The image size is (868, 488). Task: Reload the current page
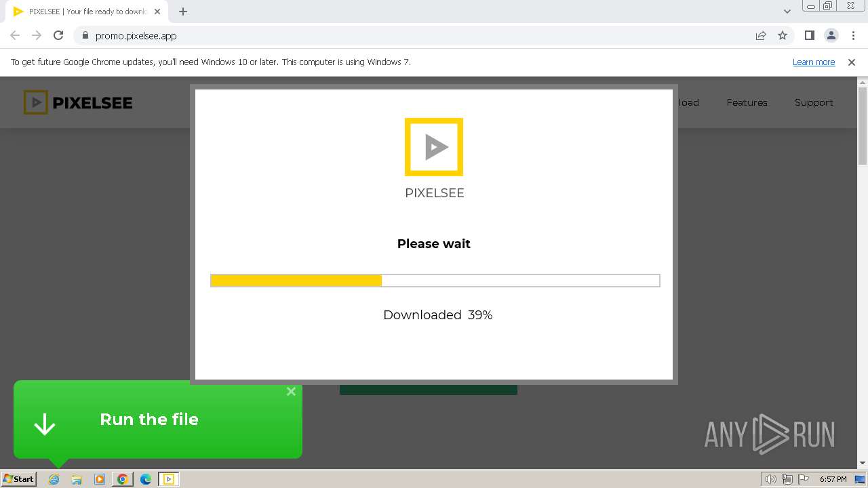click(x=58, y=35)
